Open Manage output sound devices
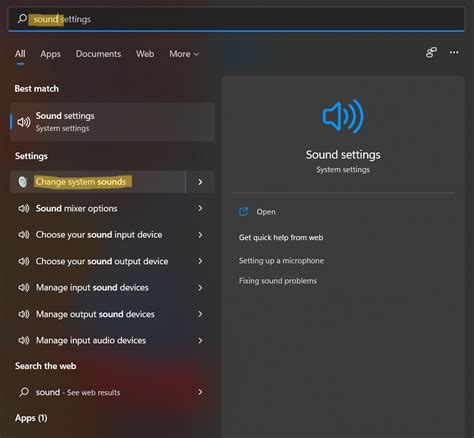Screen dimensions: 474x438 (95, 314)
